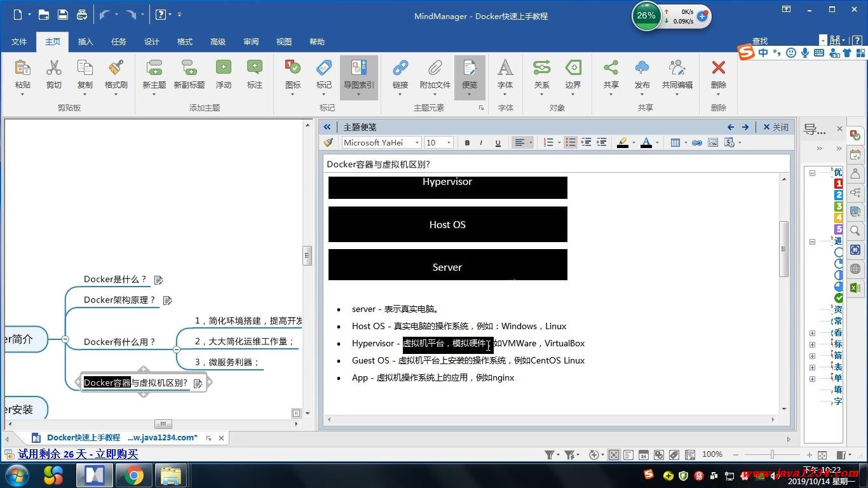Close the Topic Notes pane (关闭)
Viewport: 868px width, 488px height.
[x=776, y=127]
